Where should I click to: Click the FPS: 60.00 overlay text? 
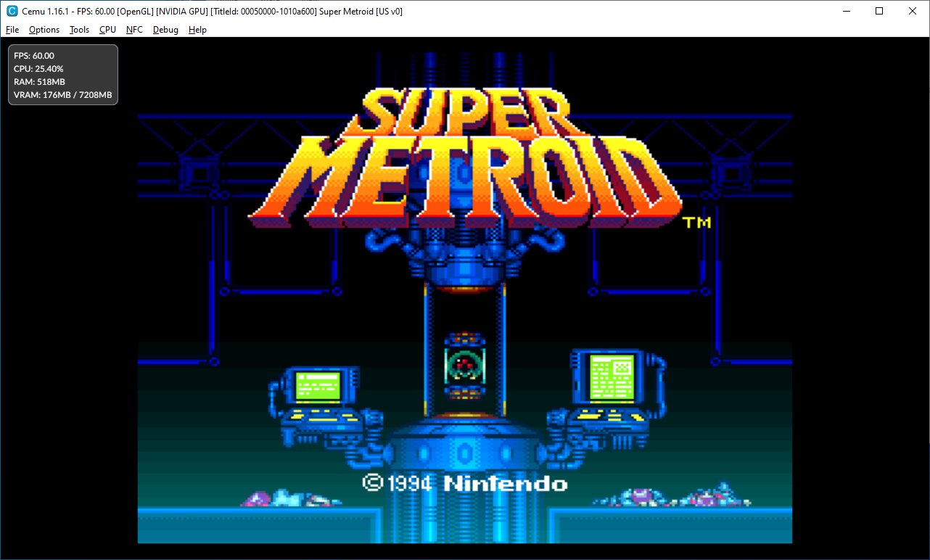pyautogui.click(x=34, y=56)
